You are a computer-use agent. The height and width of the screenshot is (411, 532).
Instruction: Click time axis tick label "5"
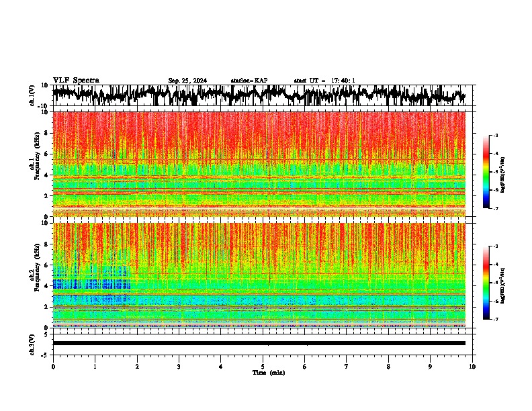(263, 367)
